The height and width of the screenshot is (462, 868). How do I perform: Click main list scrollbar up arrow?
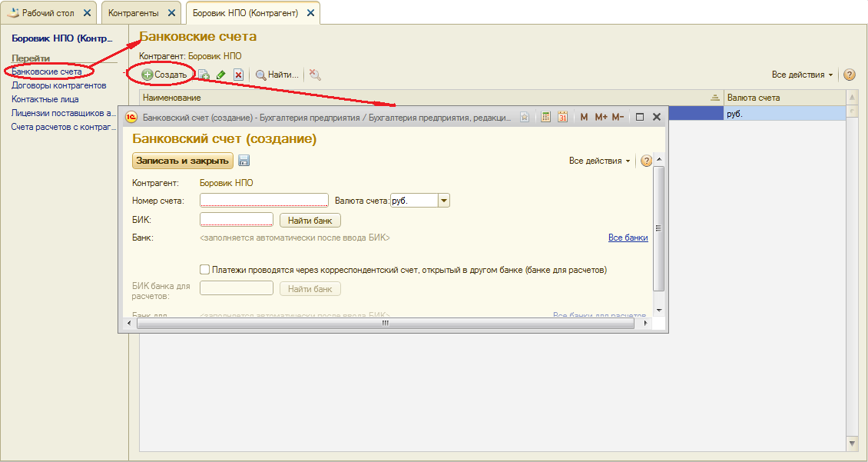[852, 97]
